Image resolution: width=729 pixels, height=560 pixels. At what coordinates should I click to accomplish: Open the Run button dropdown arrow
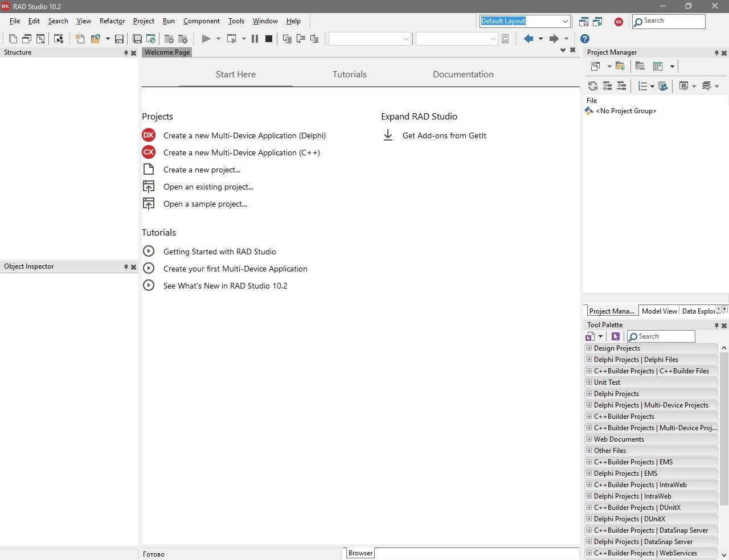(218, 39)
